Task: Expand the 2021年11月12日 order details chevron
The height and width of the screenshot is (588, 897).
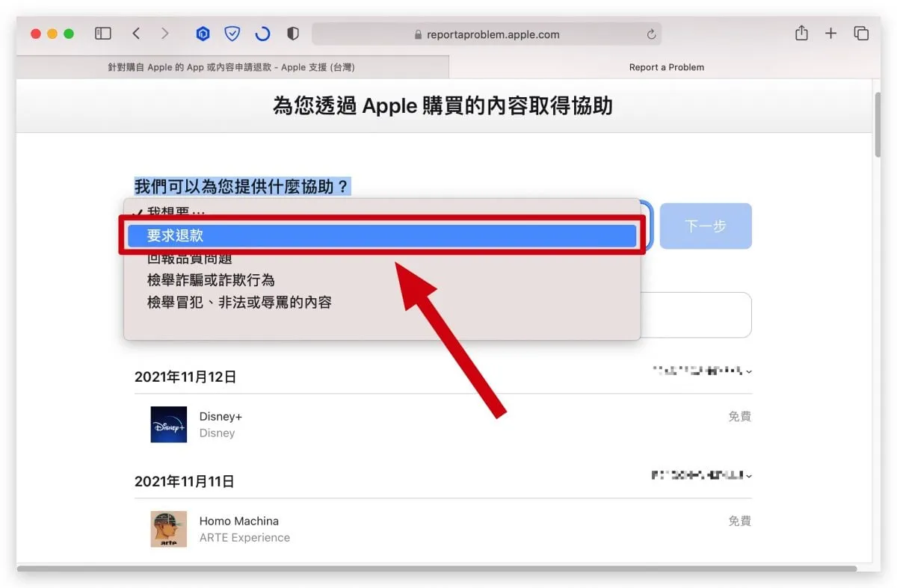Action: point(749,371)
